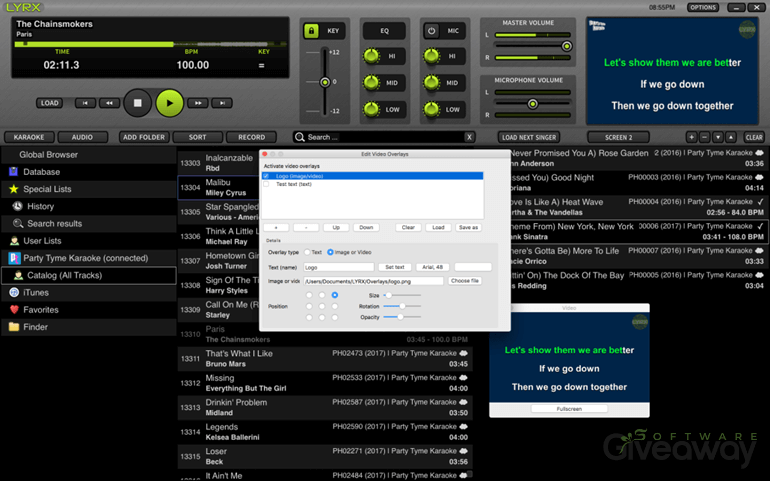Click the plus icon above singer list
Viewport: 770px width, 481px height.
(x=691, y=137)
